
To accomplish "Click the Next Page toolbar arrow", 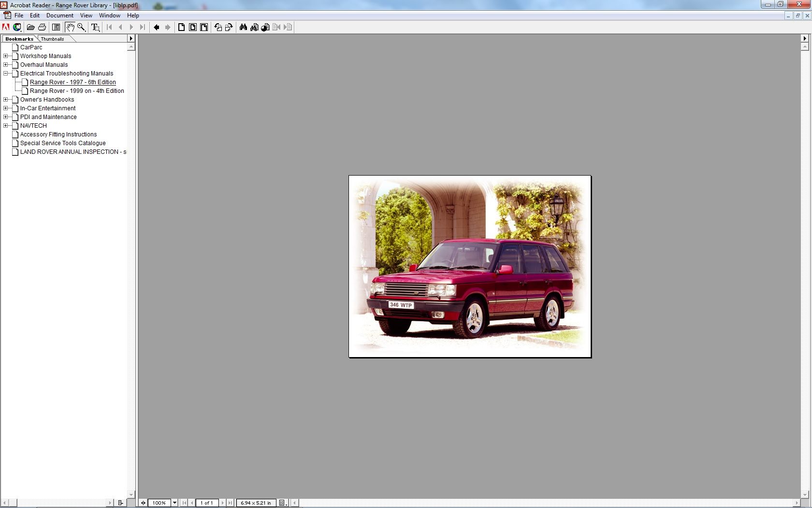I will click(131, 28).
